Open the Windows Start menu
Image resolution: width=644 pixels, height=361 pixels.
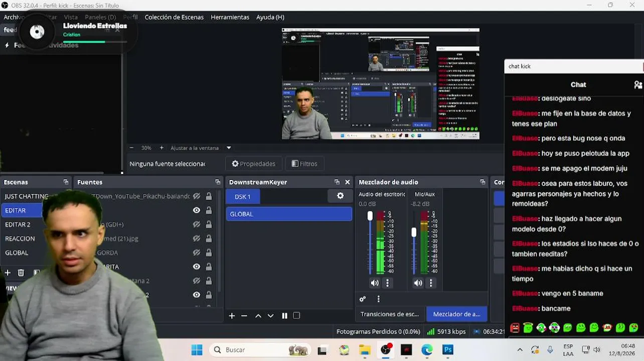coord(197,350)
